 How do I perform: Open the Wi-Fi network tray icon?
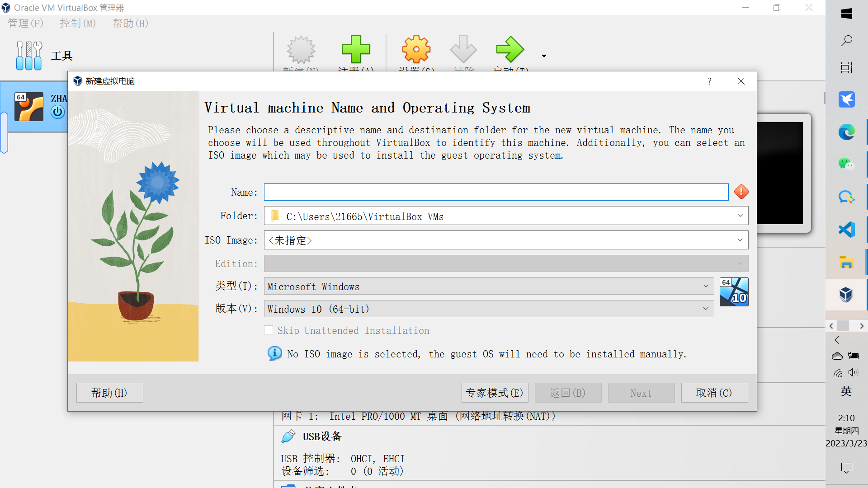[x=838, y=373]
